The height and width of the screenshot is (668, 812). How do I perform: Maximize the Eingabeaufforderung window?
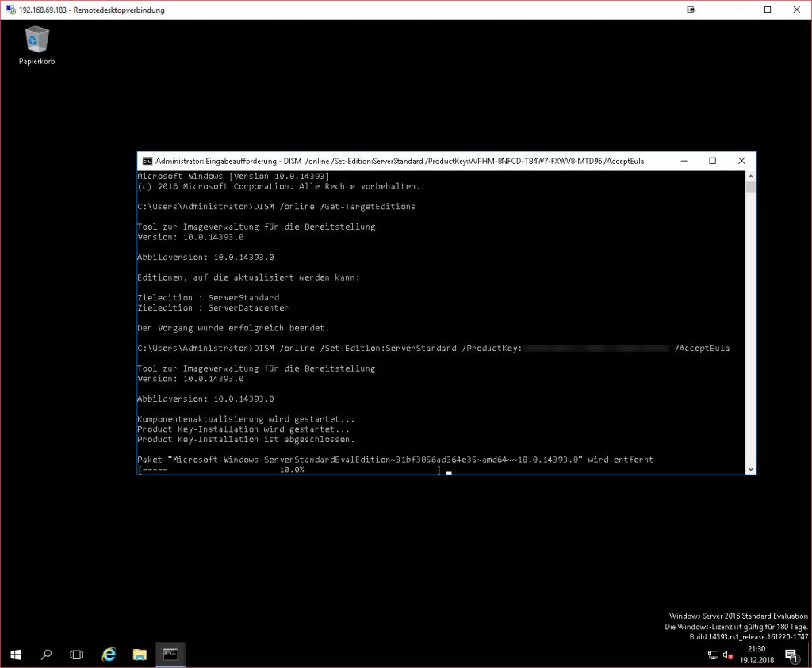point(713,161)
